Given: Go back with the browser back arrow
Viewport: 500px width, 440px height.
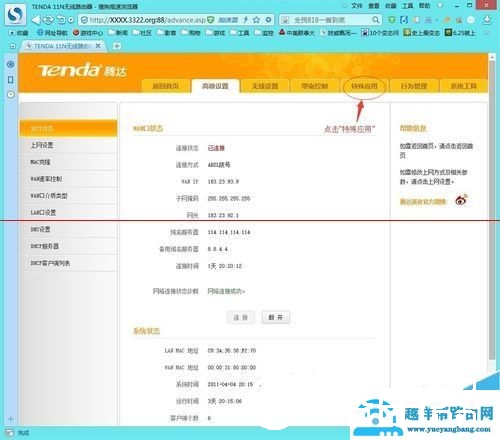Looking at the screenshot, I should coord(36,20).
